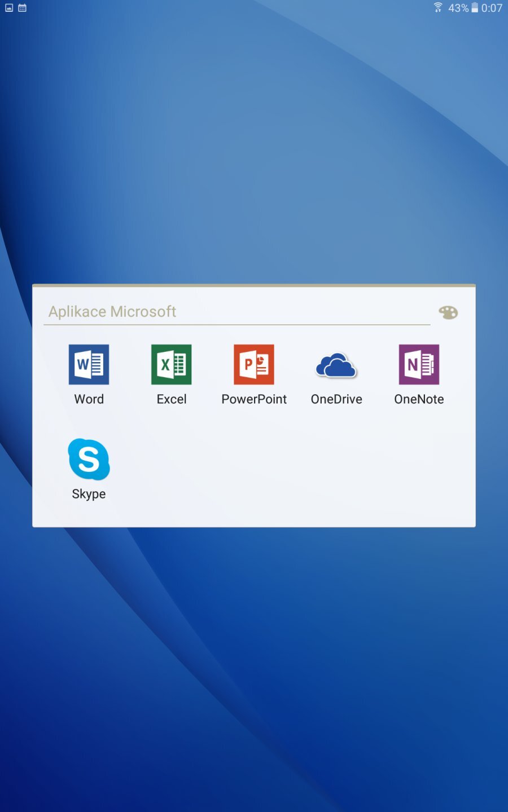The width and height of the screenshot is (508, 812).
Task: Launch Excel from the folder
Action: pyautogui.click(x=172, y=364)
